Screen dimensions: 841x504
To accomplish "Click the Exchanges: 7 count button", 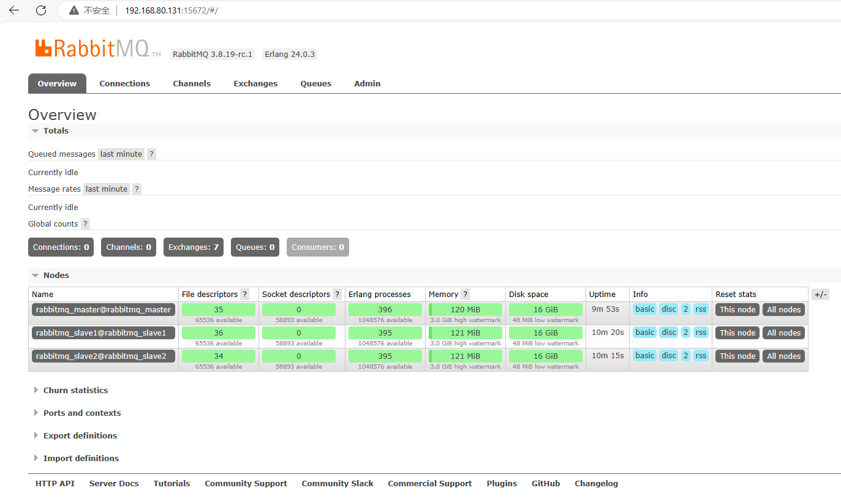I will point(194,247).
